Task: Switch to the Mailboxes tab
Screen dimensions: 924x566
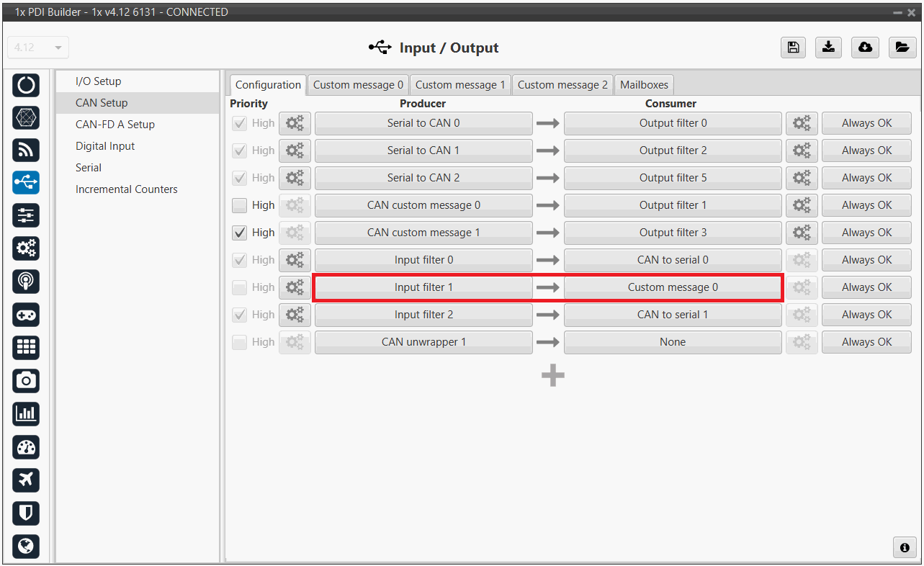Action: pyautogui.click(x=644, y=85)
